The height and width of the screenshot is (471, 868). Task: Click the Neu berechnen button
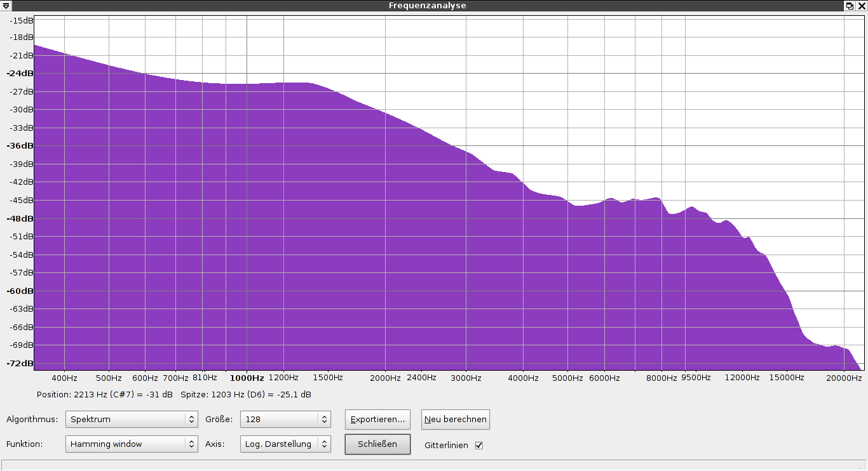tap(456, 420)
